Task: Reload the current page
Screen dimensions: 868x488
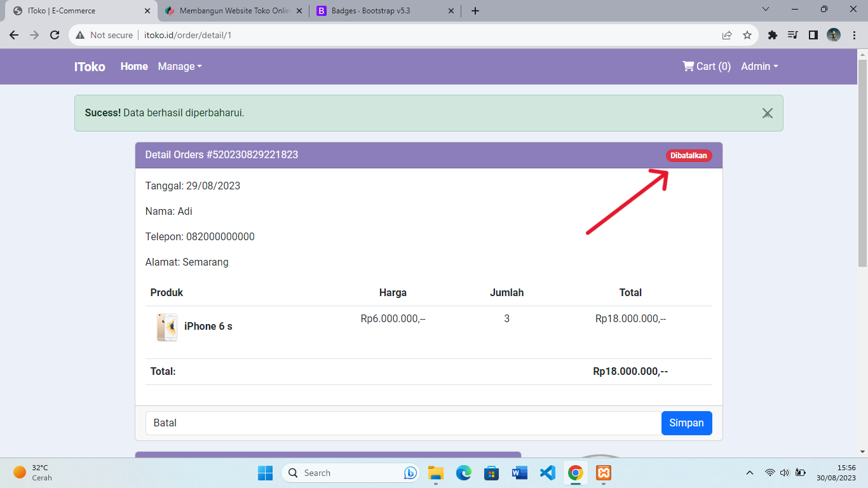Action: click(x=54, y=36)
